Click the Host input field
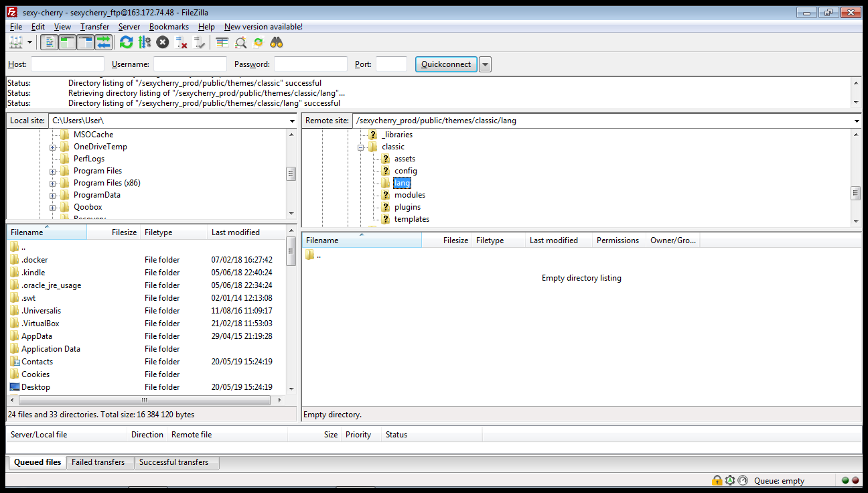868x493 pixels. tap(68, 64)
